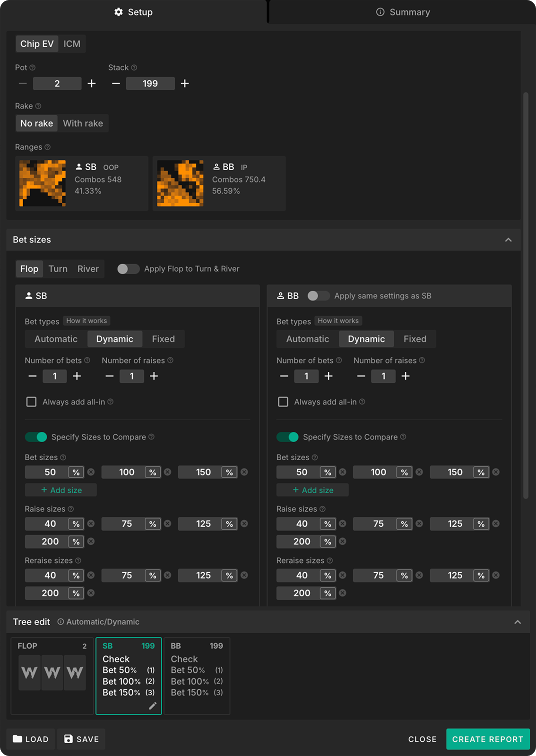
Task: Toggle unit on BB 40 raise size
Action: 328,524
